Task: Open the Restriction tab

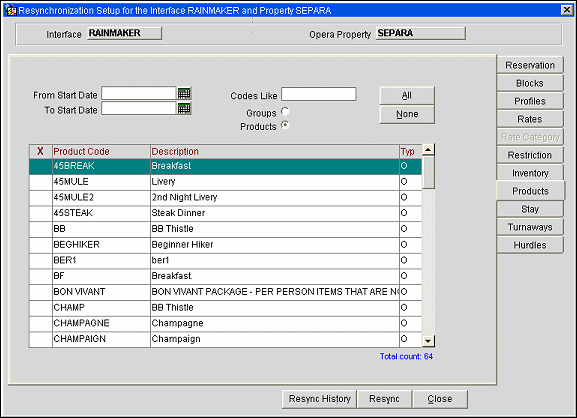Action: tap(530, 155)
